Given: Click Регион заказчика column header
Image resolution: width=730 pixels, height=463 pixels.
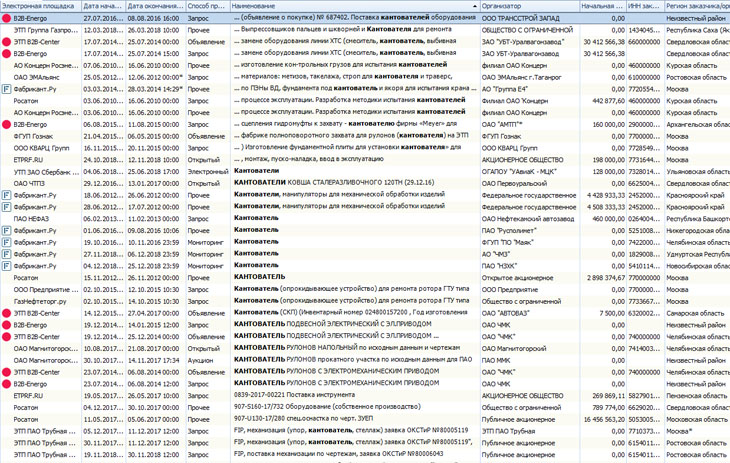Looking at the screenshot, I should tap(696, 6).
